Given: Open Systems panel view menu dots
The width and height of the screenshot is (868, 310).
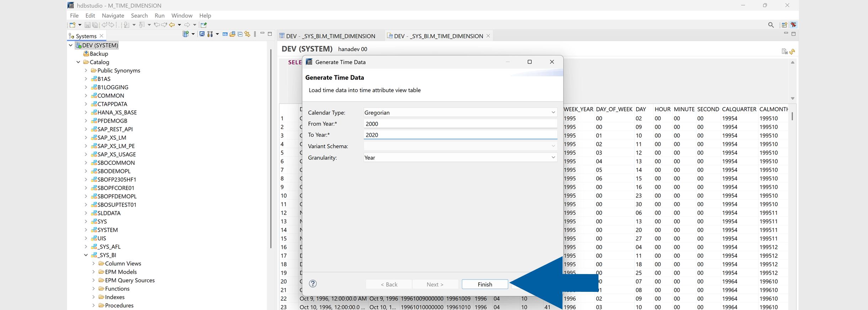Looking at the screenshot, I should coord(255,34).
